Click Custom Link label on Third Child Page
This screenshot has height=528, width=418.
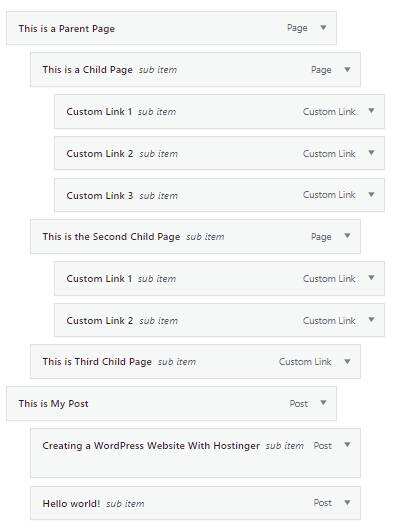click(305, 362)
